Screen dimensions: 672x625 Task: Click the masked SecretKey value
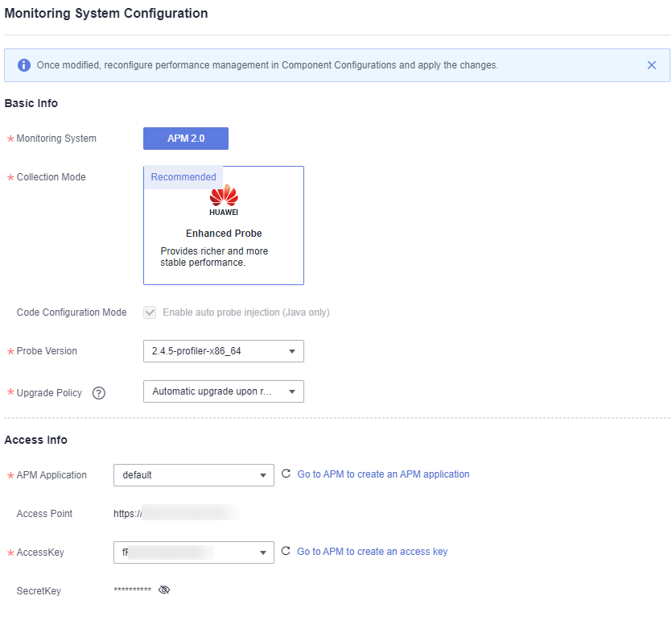(133, 590)
